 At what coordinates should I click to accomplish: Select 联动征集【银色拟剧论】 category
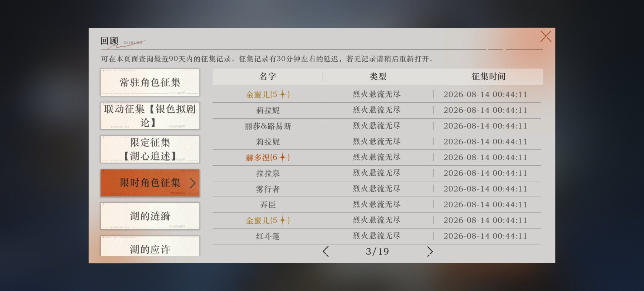pyautogui.click(x=150, y=116)
